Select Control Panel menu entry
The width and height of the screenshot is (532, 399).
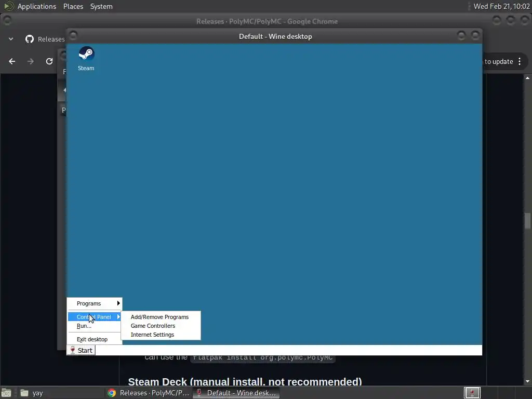click(x=95, y=317)
